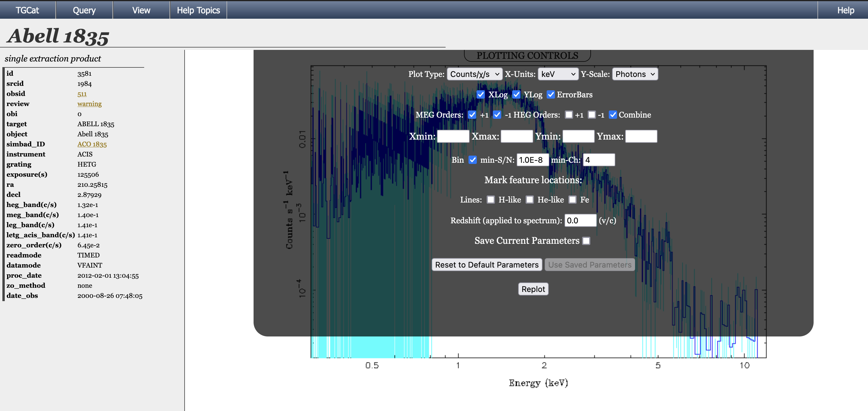Toggle the Bin checkbox
Viewport: 868px width, 411px height.
click(473, 160)
